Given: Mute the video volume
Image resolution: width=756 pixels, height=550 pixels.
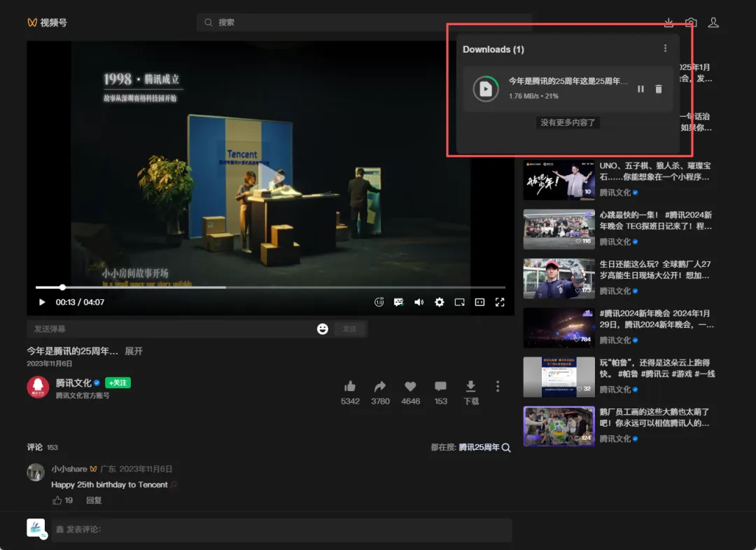Looking at the screenshot, I should (x=419, y=302).
